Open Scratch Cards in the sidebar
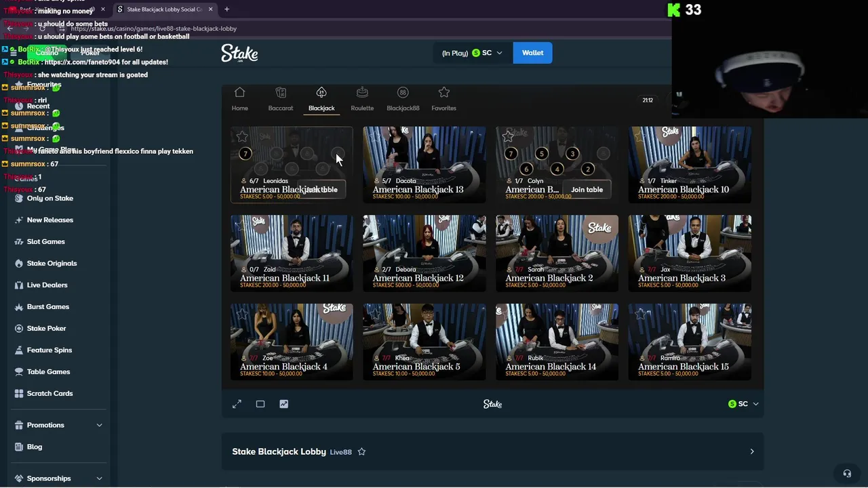Screen dimensions: 868x488 [50, 394]
